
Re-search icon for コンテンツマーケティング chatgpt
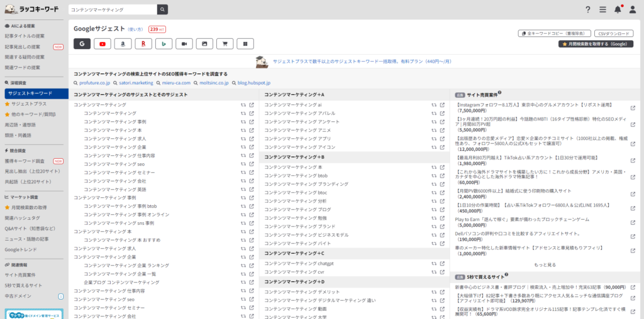(x=434, y=264)
